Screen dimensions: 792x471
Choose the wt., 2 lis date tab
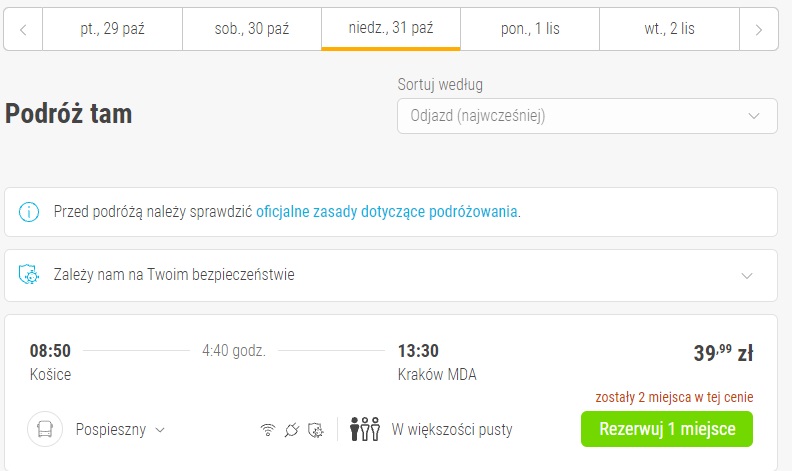[x=669, y=29]
